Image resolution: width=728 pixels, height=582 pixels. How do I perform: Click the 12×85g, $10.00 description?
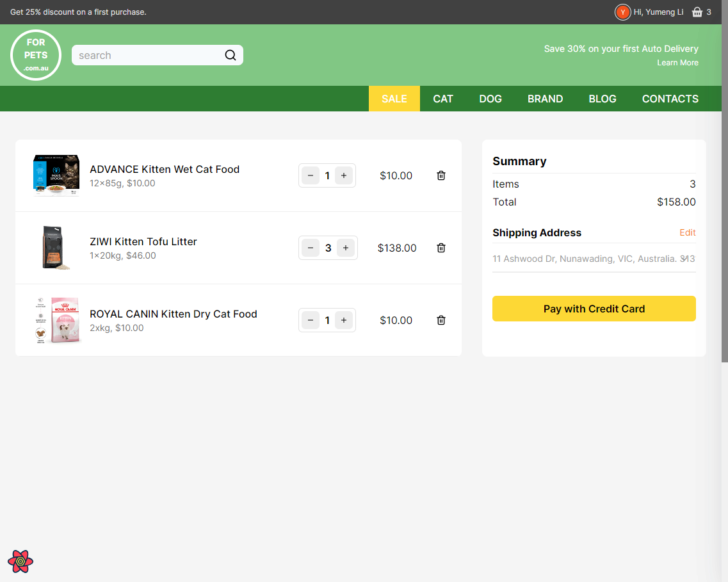[122, 183]
